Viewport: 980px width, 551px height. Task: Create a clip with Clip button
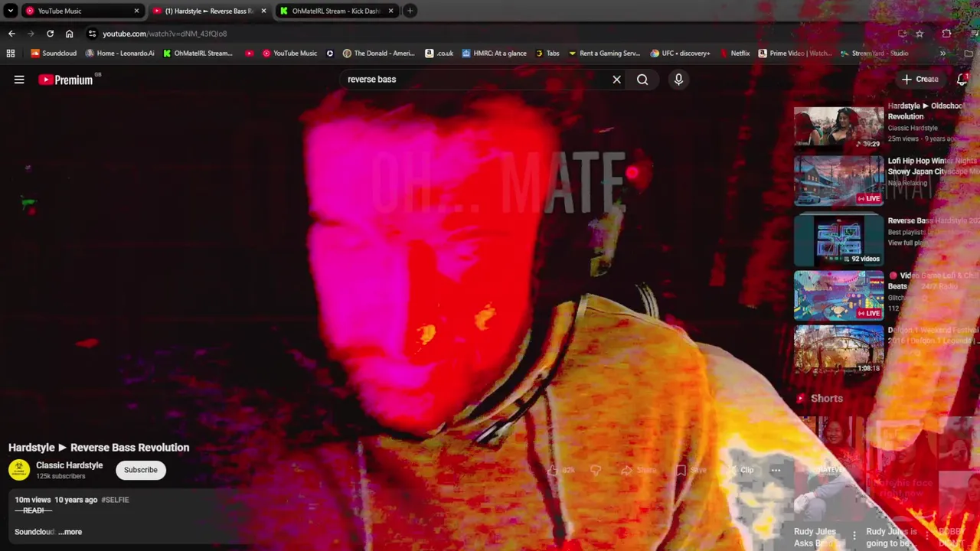[740, 470]
